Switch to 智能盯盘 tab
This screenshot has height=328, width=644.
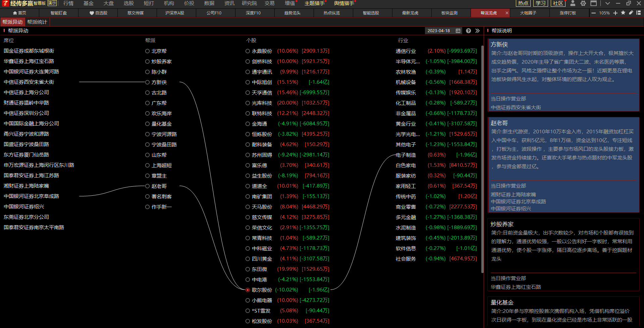pos(59,13)
